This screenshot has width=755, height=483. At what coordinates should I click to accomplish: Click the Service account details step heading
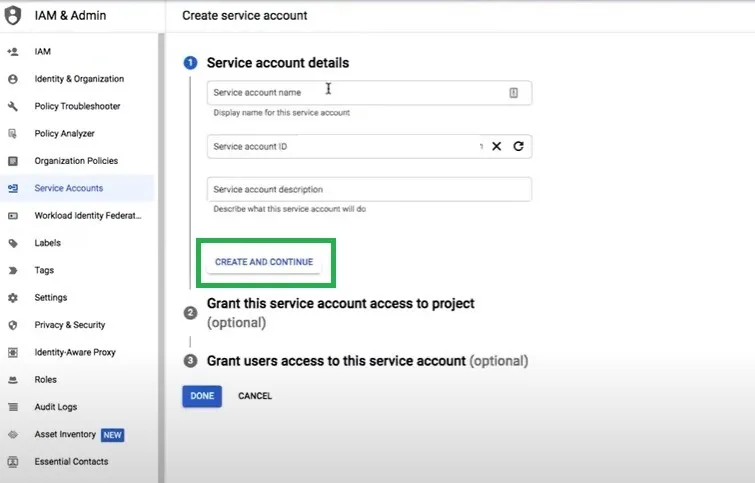click(x=278, y=63)
